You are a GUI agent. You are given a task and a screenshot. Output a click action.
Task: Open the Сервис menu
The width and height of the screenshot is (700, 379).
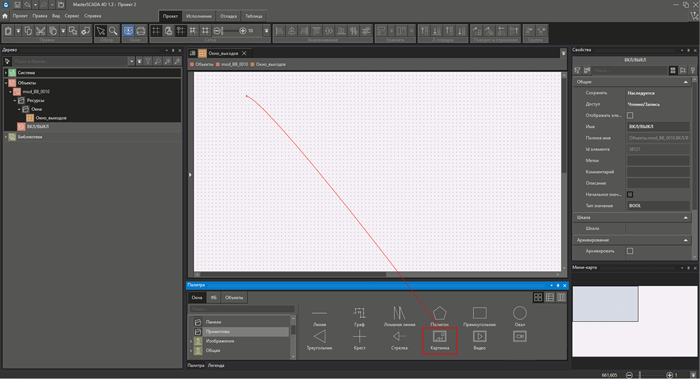71,16
